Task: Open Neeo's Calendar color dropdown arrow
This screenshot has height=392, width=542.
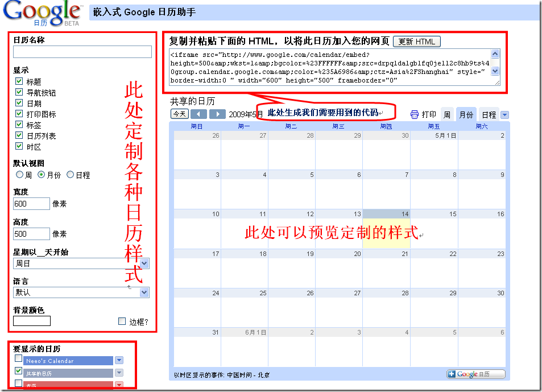Action: (119, 360)
